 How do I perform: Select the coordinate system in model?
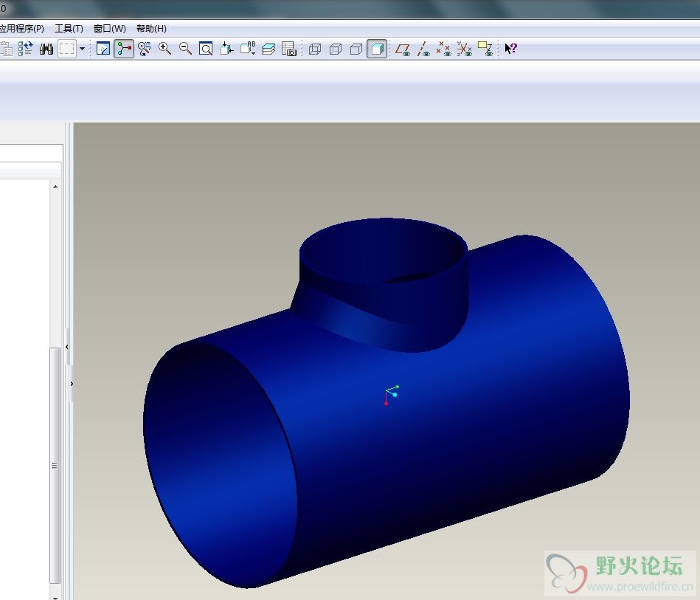[x=392, y=396]
